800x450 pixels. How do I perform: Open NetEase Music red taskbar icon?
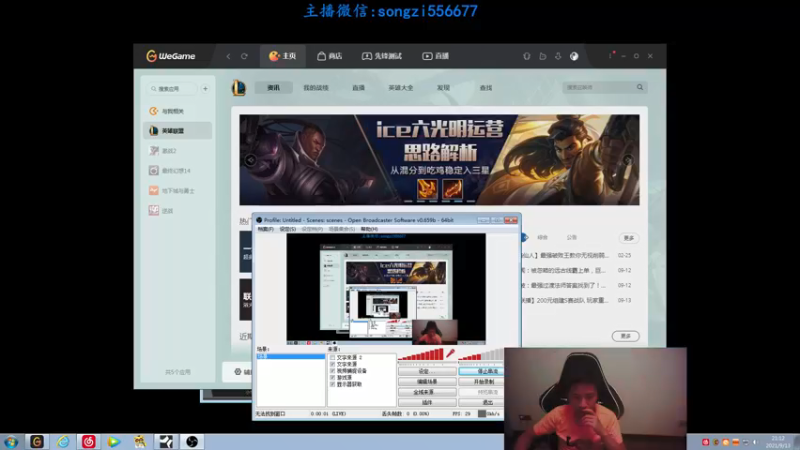(x=88, y=442)
